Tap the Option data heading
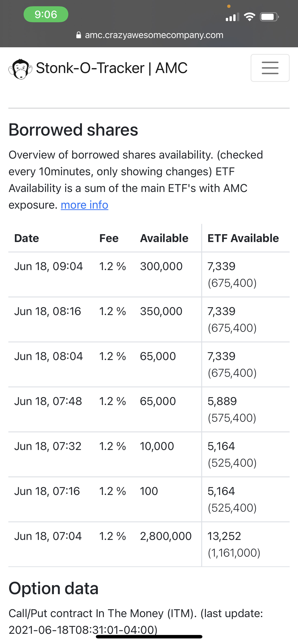The width and height of the screenshot is (298, 644). [x=54, y=589]
